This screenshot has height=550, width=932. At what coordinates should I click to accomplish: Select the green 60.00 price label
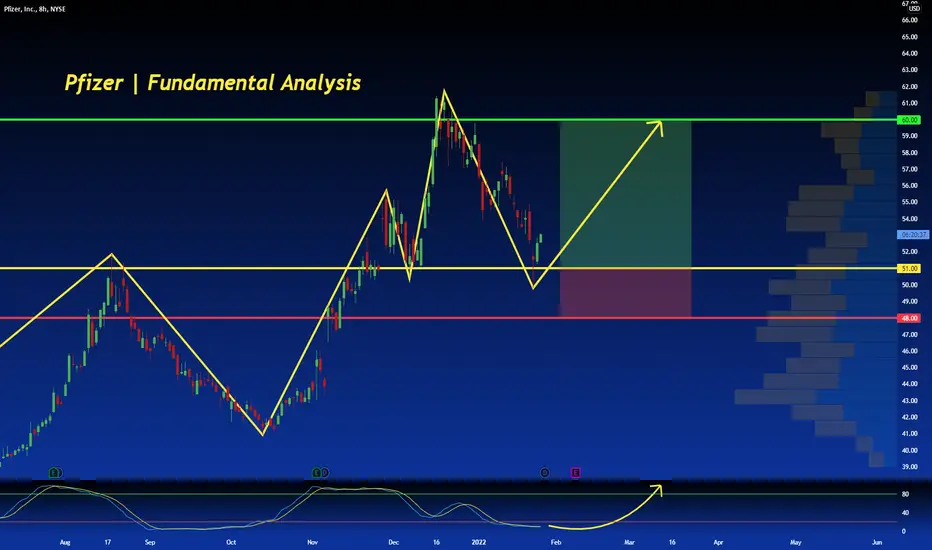pos(909,120)
